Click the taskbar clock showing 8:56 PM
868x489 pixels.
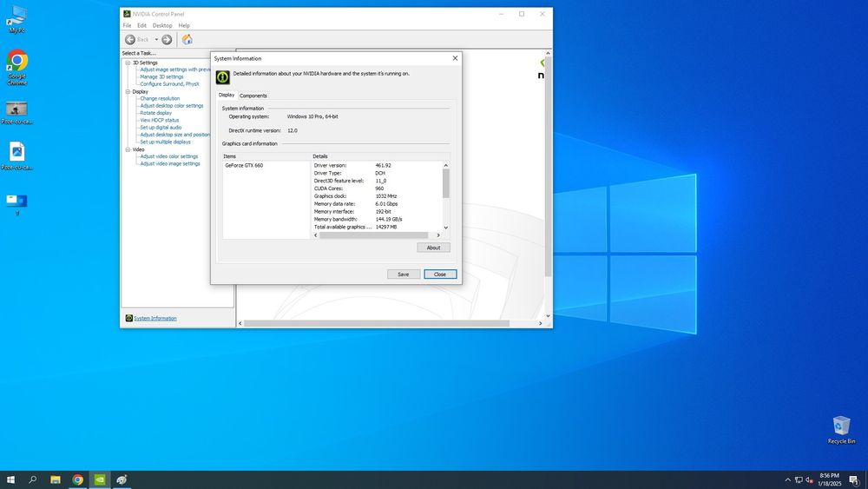click(x=829, y=479)
